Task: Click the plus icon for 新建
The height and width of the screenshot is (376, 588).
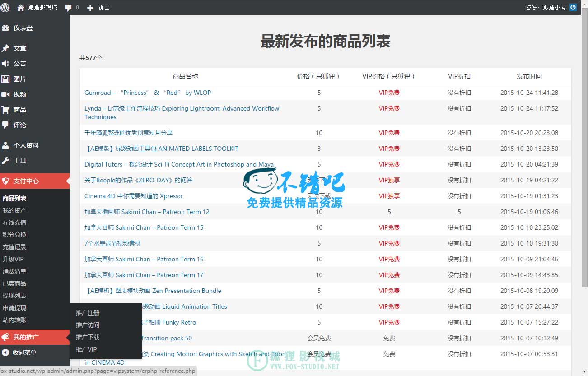Action: pos(90,8)
